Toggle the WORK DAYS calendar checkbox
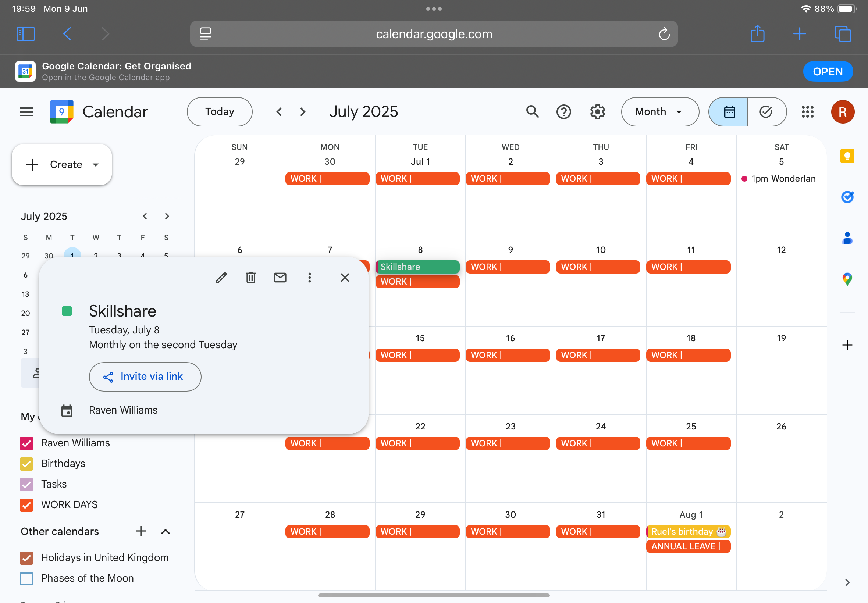 pos(26,505)
